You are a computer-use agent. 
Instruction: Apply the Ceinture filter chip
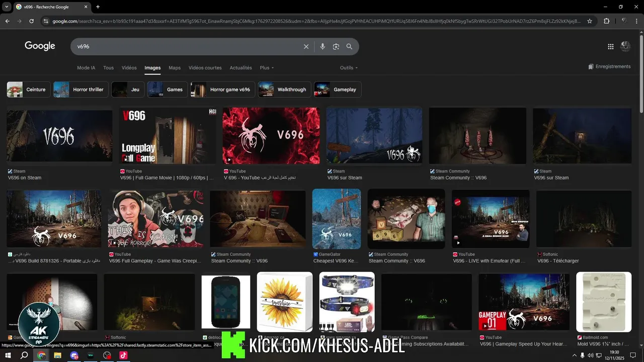click(29, 89)
